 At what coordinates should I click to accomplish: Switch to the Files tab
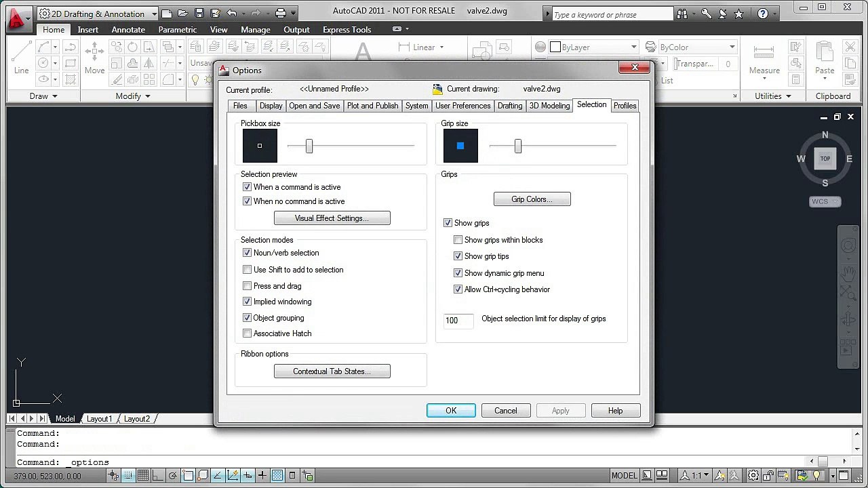[240, 106]
